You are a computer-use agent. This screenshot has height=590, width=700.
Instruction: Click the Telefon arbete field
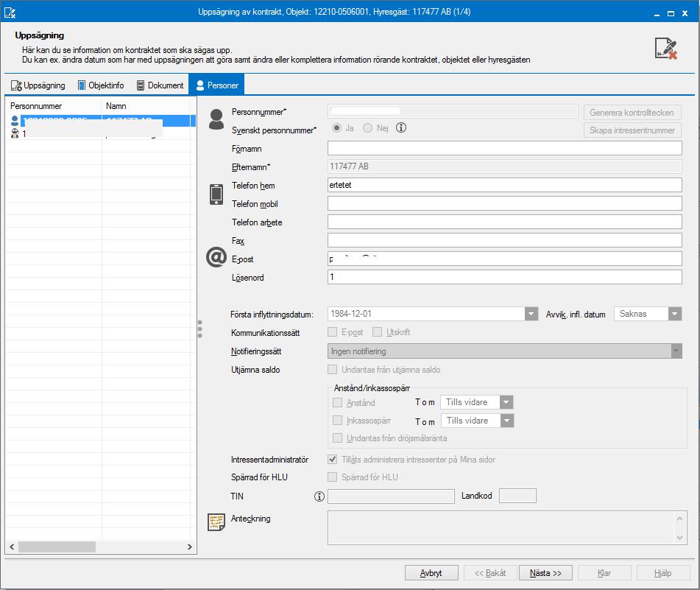pyautogui.click(x=504, y=222)
